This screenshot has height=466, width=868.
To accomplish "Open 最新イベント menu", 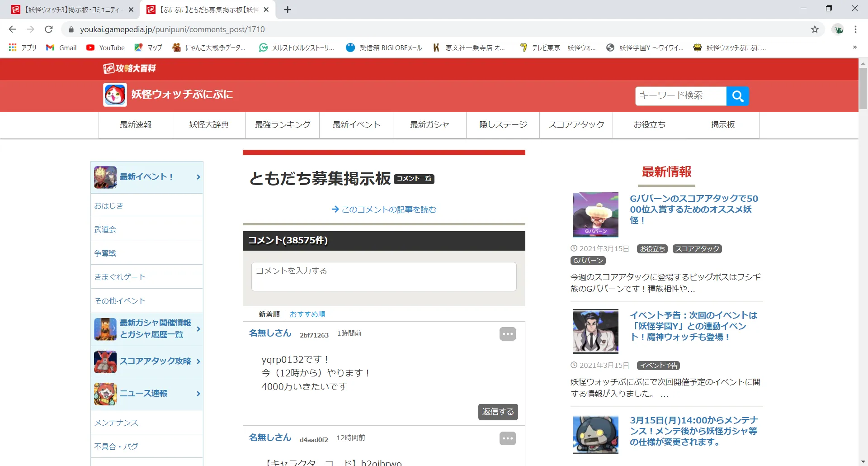I will (356, 125).
